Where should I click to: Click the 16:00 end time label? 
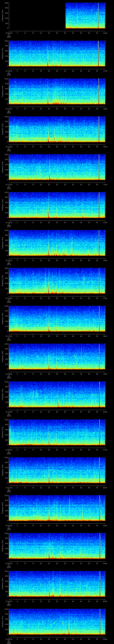point(105,260)
